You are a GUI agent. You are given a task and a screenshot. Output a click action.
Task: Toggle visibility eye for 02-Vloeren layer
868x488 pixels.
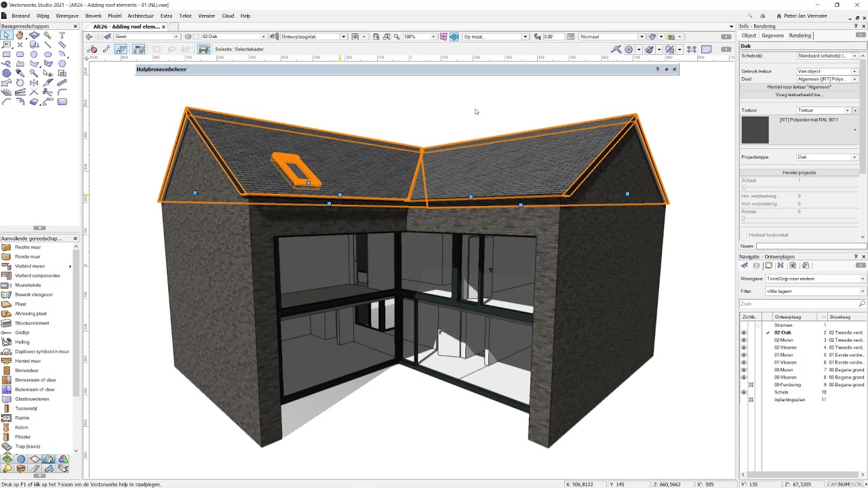[744, 348]
